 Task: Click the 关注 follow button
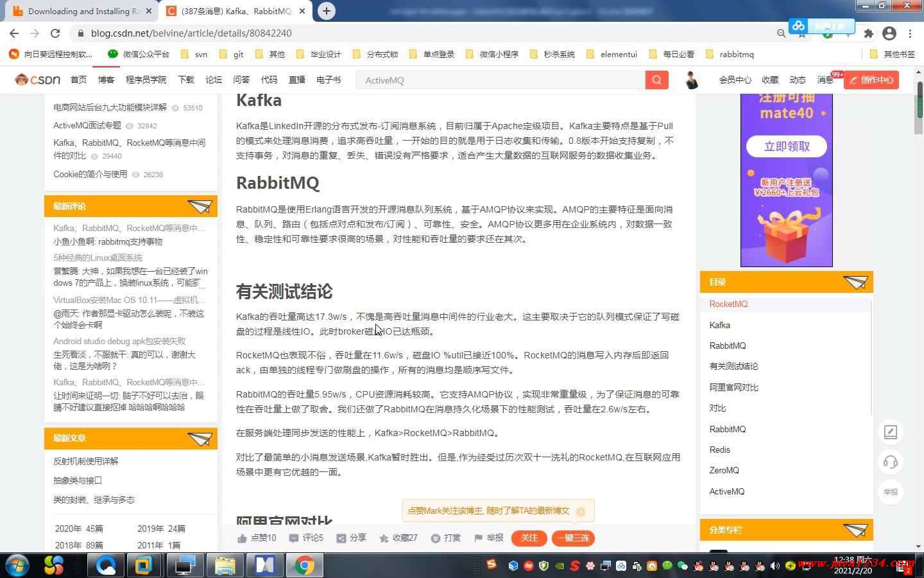529,538
